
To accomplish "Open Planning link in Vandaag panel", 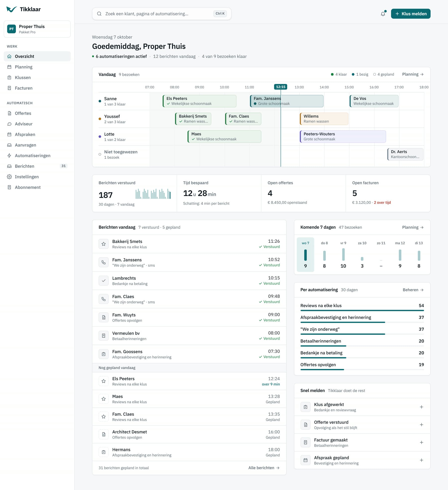I will coord(413,74).
